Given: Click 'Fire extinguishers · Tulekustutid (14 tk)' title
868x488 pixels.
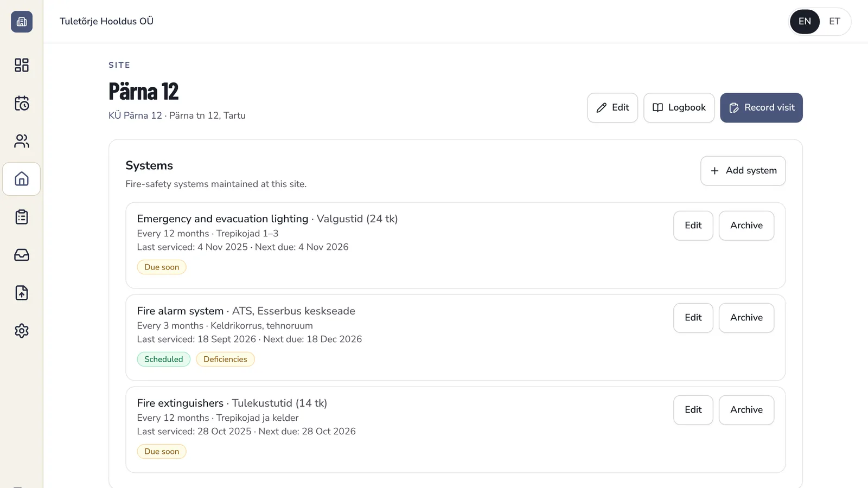Looking at the screenshot, I should [x=232, y=403].
